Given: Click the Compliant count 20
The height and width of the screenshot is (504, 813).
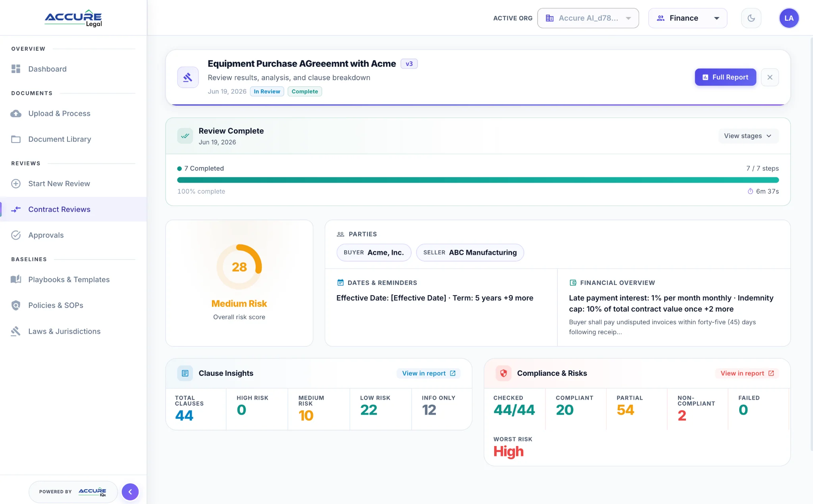Looking at the screenshot, I should tap(565, 410).
